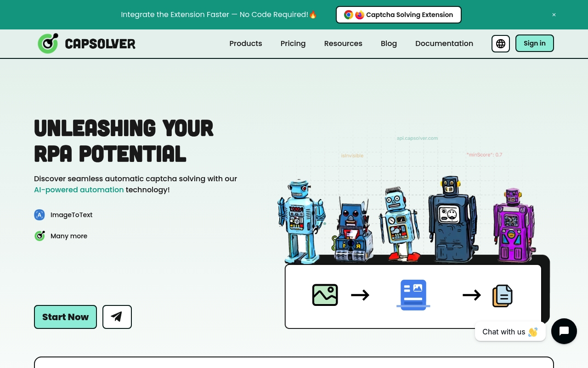Click the api.capsolver.com label
This screenshot has width=588, height=368.
pos(418,138)
